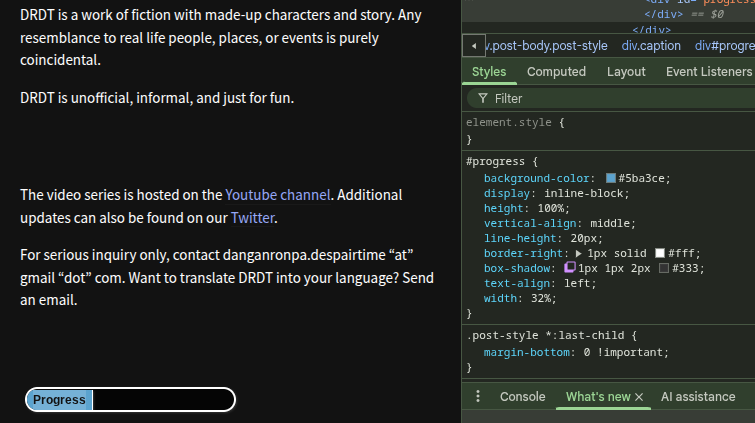Image resolution: width=755 pixels, height=423 pixels.
Task: Select div.caption in the breadcrumb
Action: 651,46
